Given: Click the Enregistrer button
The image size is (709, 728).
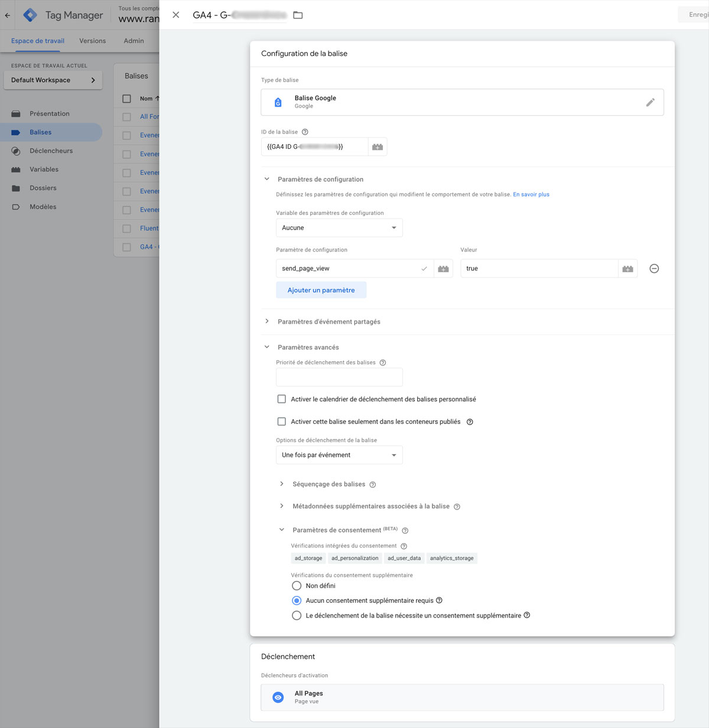Looking at the screenshot, I should 694,15.
